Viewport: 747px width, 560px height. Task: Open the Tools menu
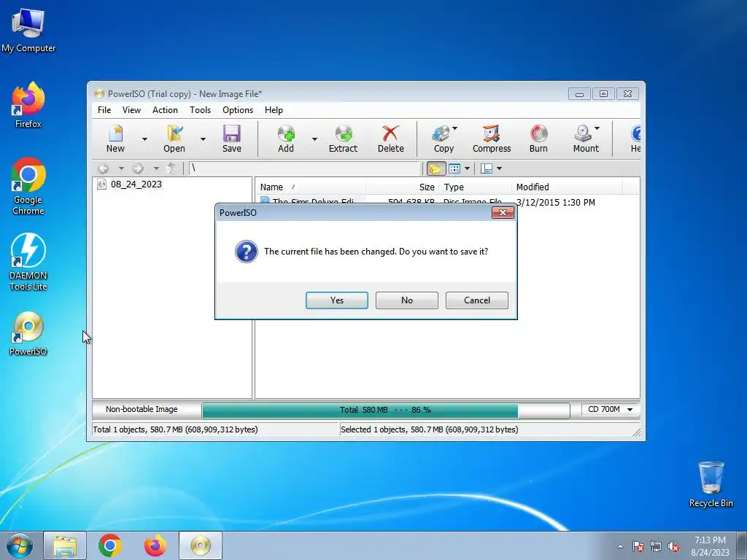[x=200, y=110]
